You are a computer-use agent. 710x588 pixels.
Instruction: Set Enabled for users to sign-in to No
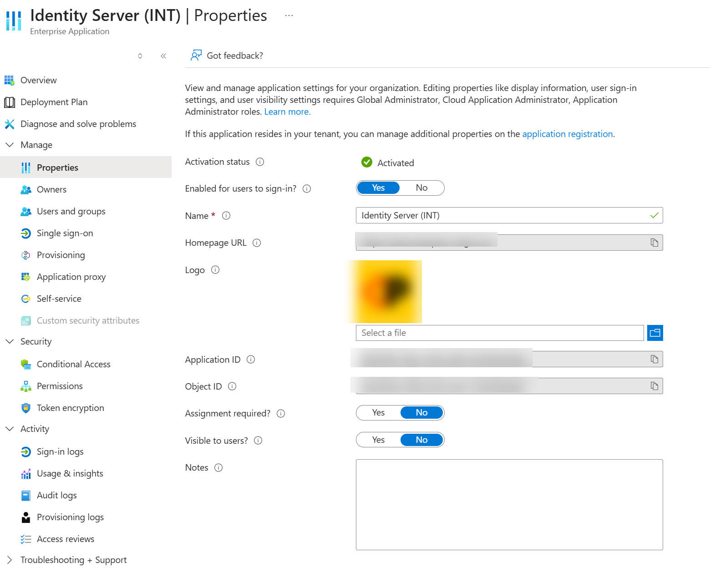[x=421, y=188]
